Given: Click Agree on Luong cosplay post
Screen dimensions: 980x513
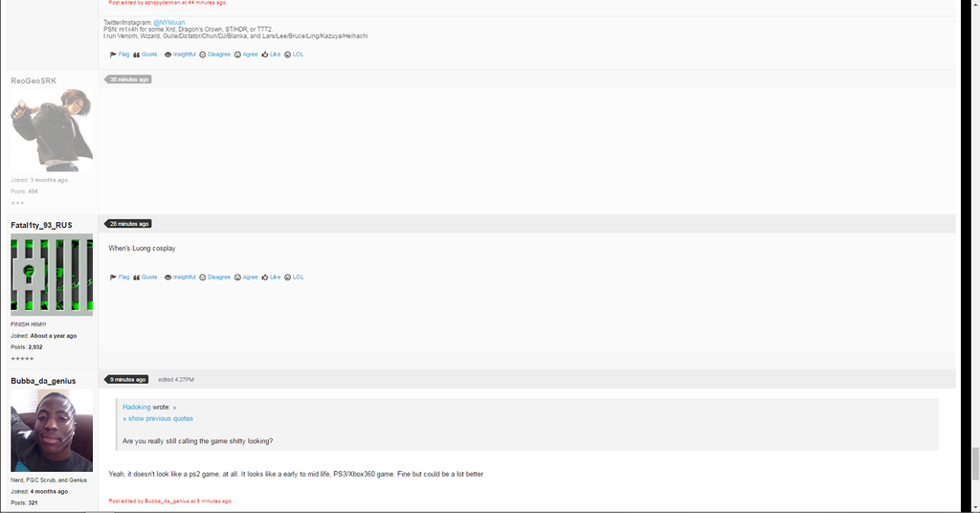Looking at the screenshot, I should 246,277.
